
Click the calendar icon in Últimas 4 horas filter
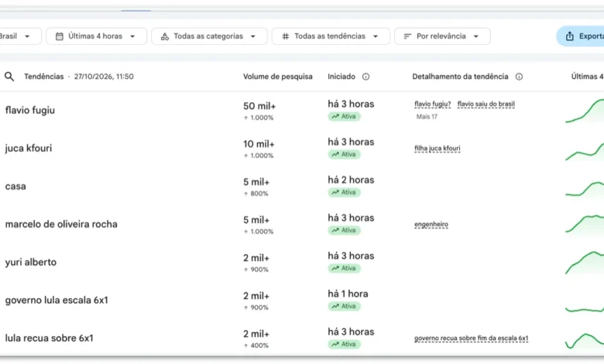(x=60, y=36)
